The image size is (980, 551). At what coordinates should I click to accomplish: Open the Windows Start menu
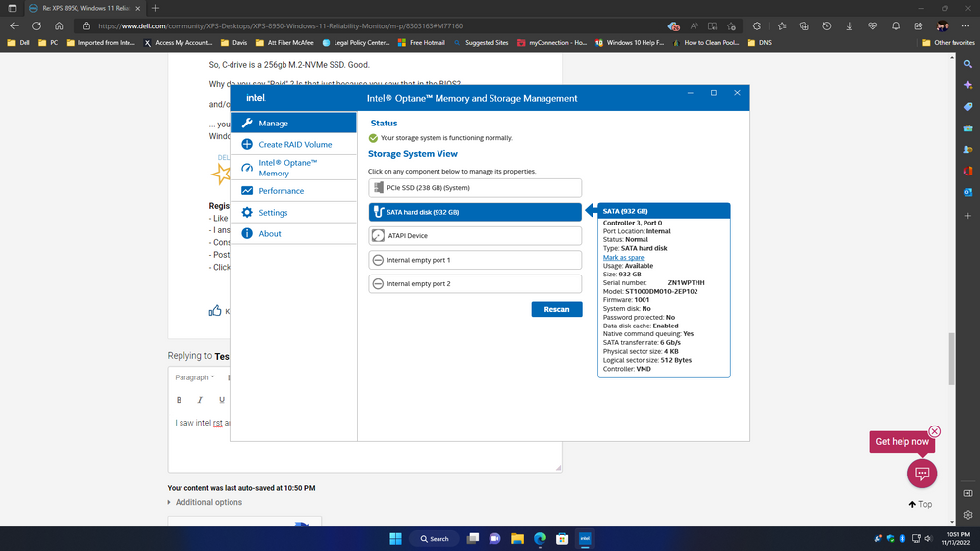point(395,538)
